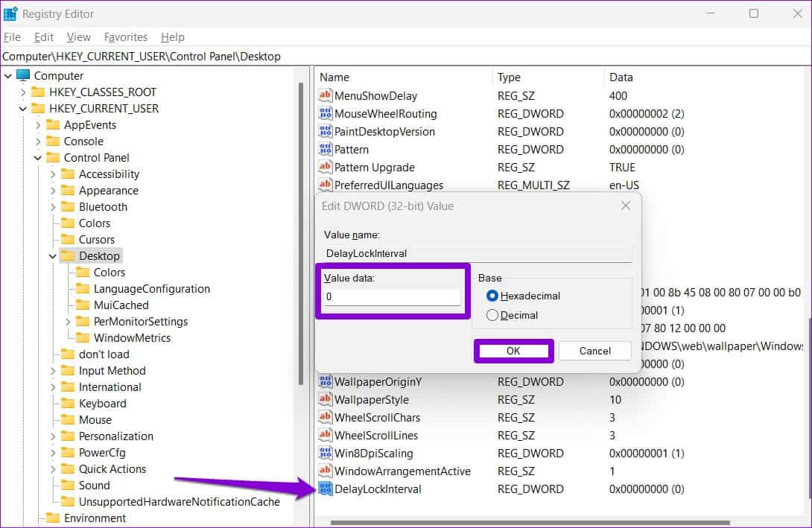Click the Value data input field

(x=392, y=296)
